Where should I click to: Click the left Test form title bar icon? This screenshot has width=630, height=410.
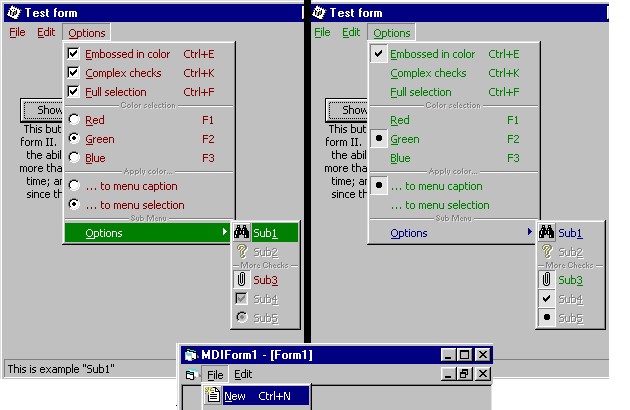pyautogui.click(x=13, y=13)
